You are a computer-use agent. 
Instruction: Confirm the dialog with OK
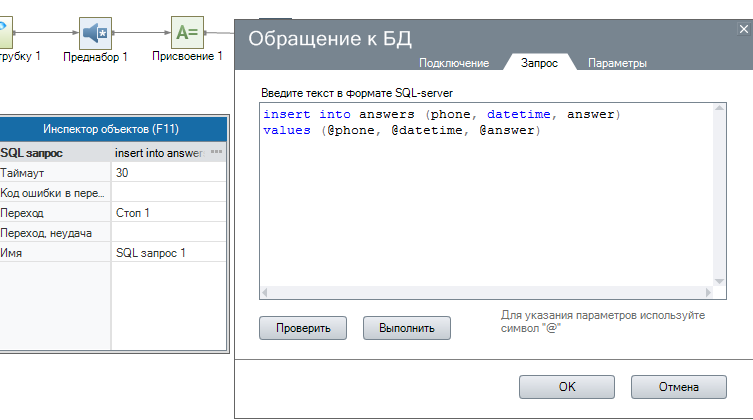click(567, 387)
